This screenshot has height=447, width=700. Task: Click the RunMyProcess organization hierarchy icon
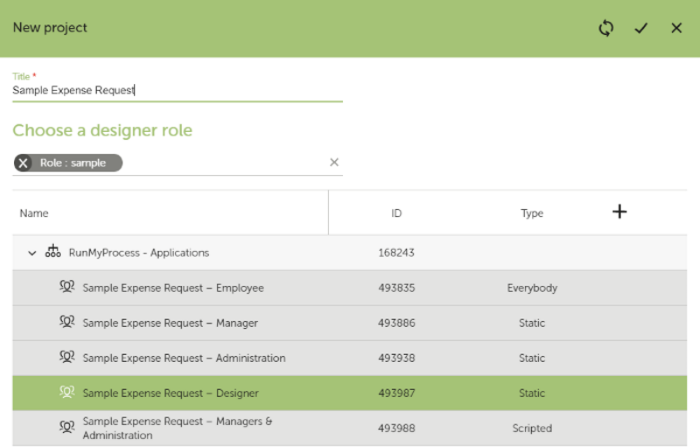point(53,251)
